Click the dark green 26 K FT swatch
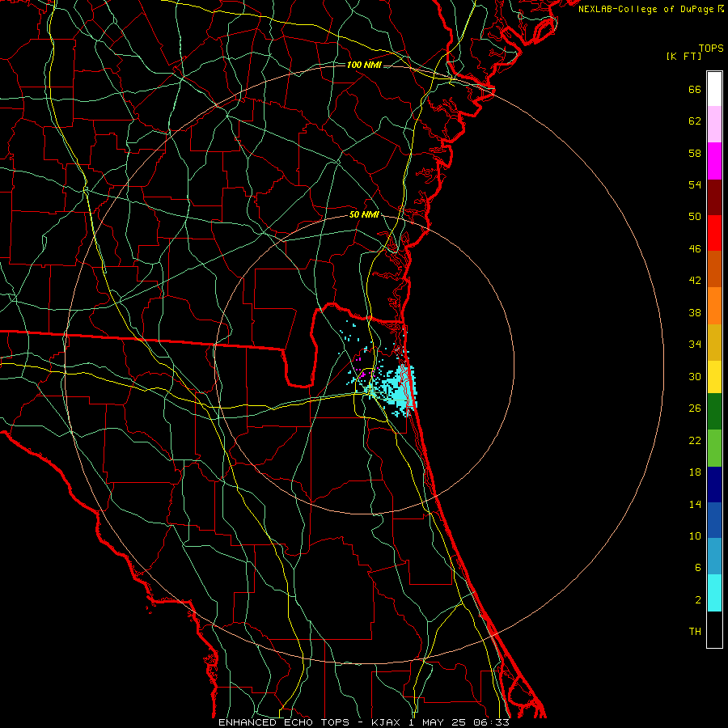Image resolution: width=728 pixels, height=728 pixels. click(x=714, y=412)
